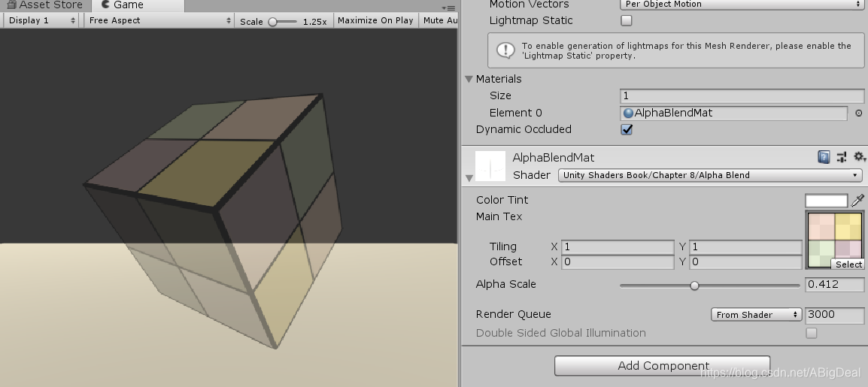
Task: Open the Free Aspect dropdown
Action: point(159,20)
